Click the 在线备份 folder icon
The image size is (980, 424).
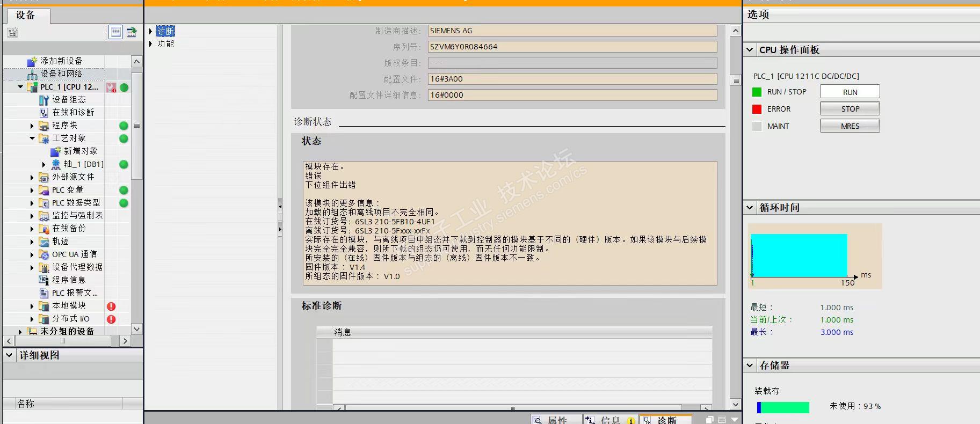[44, 229]
